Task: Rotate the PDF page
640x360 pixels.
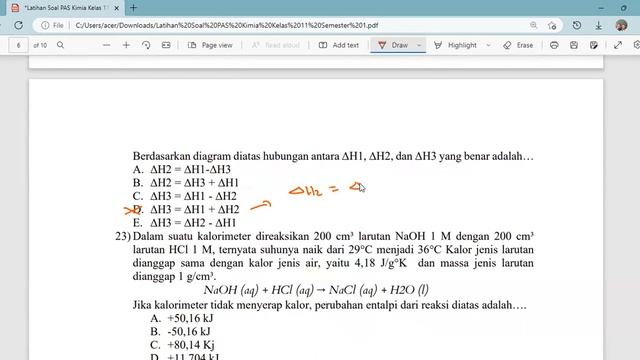Action: (146, 45)
